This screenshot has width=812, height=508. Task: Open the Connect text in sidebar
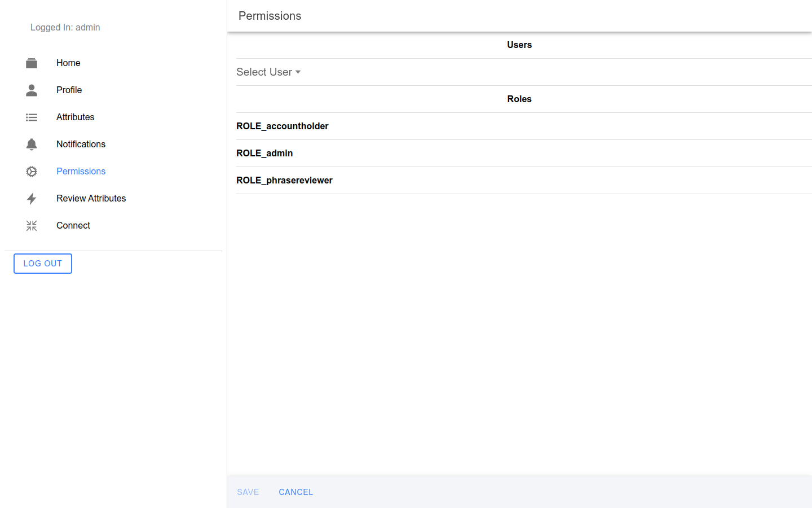(73, 226)
